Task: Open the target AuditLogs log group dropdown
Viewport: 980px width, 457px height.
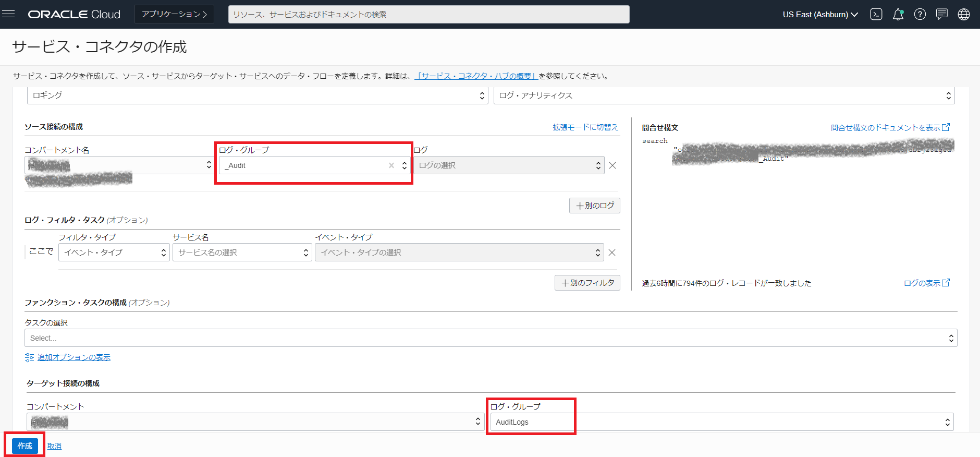Action: point(721,422)
